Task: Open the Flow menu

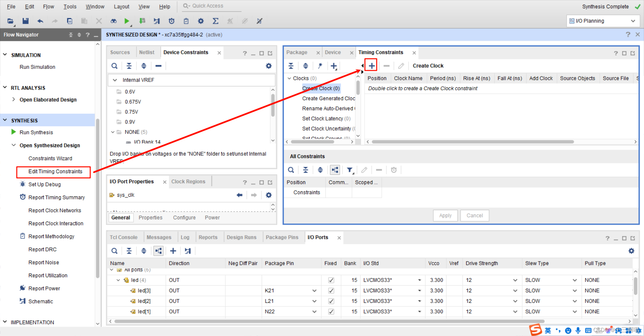Action: click(48, 6)
